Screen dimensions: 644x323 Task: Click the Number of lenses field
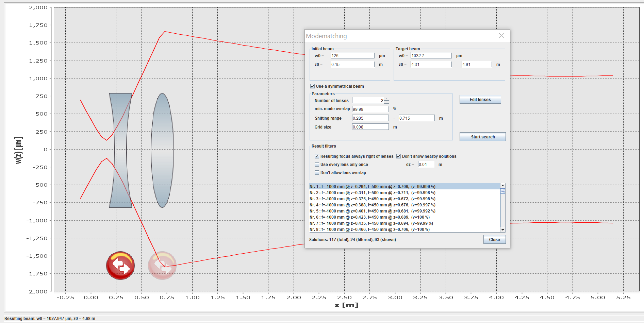(368, 100)
